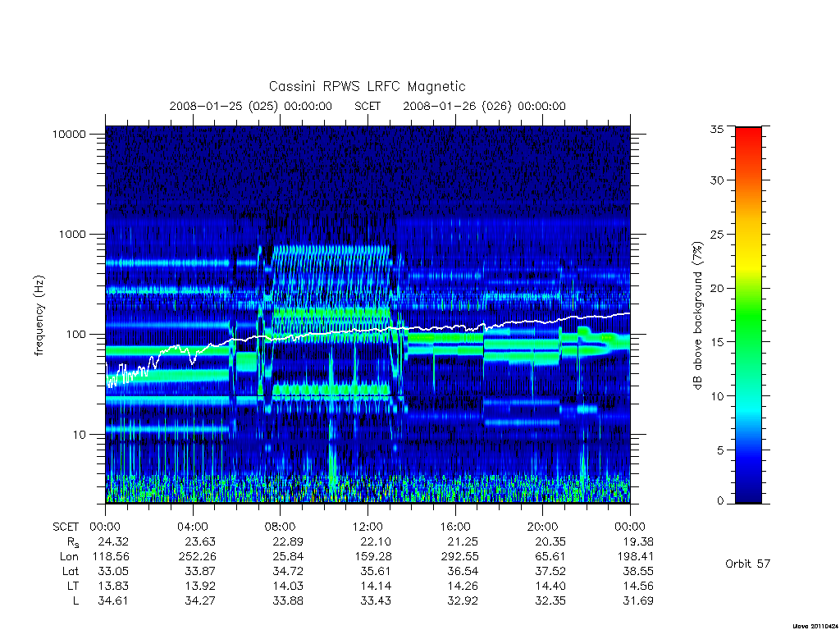The height and width of the screenshot is (630, 840).
Task: Click the 1000 frequency tick label
Action: click(x=72, y=234)
